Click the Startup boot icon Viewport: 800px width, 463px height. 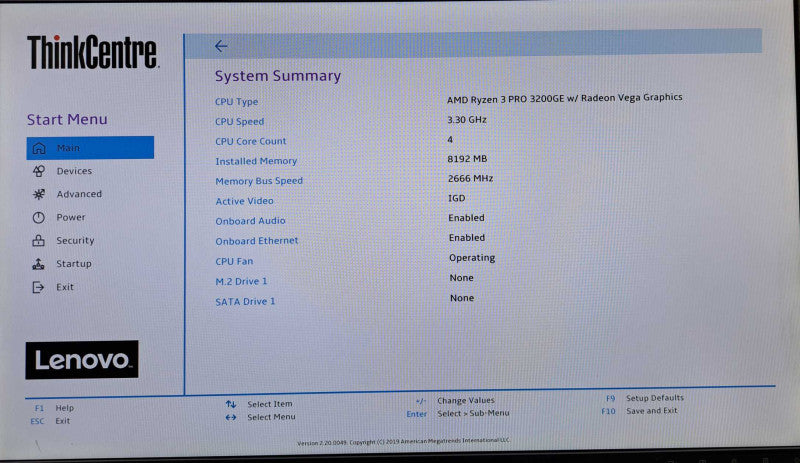tap(39, 264)
